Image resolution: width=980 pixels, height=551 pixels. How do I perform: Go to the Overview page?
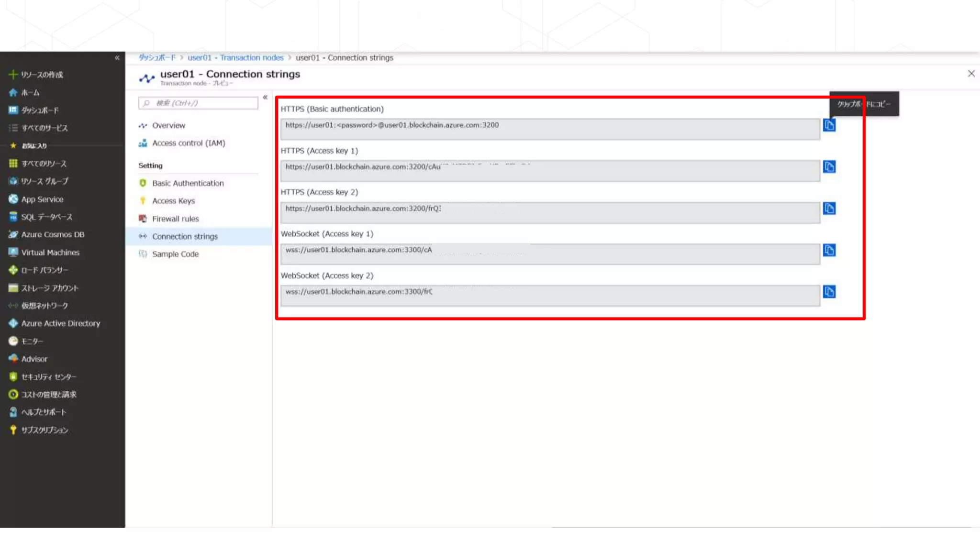click(168, 125)
